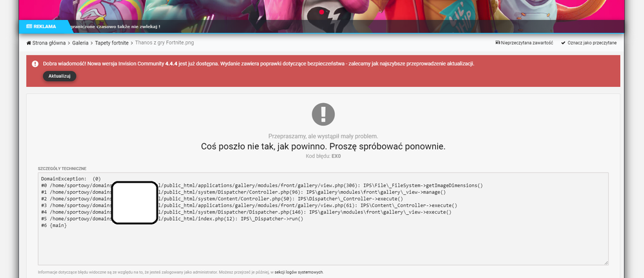Image resolution: width=644 pixels, height=278 pixels.
Task: Open the sekcji logów systemowych link
Action: 301,272
